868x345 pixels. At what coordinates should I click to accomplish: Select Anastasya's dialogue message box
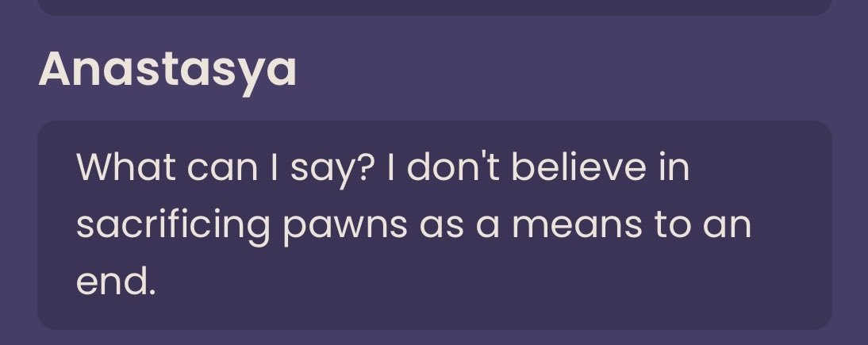tap(435, 224)
